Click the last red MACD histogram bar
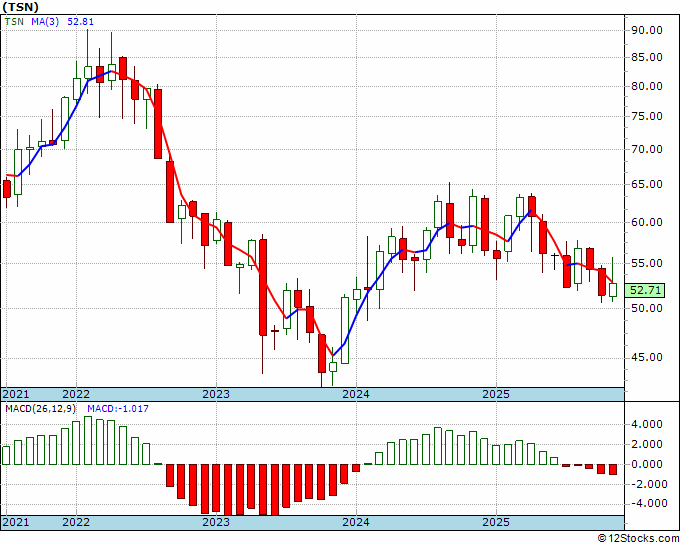This screenshot has height=546, width=680. (x=613, y=469)
